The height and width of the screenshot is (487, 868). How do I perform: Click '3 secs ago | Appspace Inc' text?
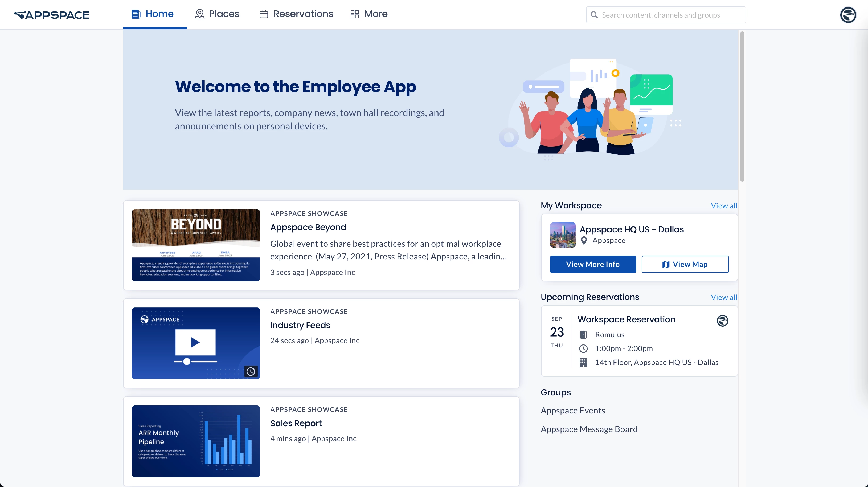click(312, 273)
